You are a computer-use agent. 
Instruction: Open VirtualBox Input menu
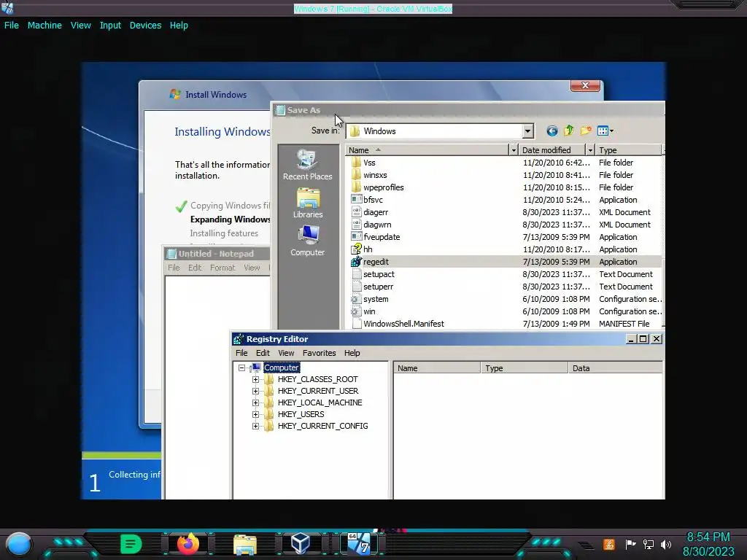point(110,26)
